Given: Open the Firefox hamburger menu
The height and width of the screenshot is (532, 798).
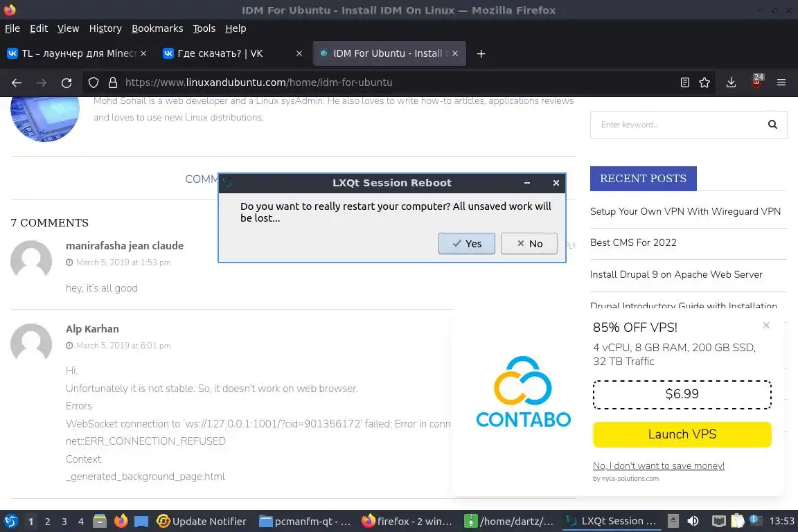Looking at the screenshot, I should tap(781, 82).
